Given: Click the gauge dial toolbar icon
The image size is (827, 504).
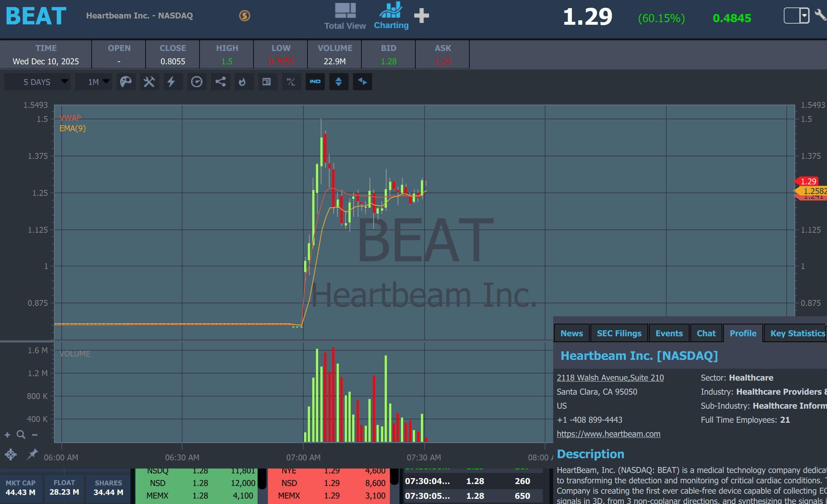Looking at the screenshot, I should pyautogui.click(x=197, y=82).
